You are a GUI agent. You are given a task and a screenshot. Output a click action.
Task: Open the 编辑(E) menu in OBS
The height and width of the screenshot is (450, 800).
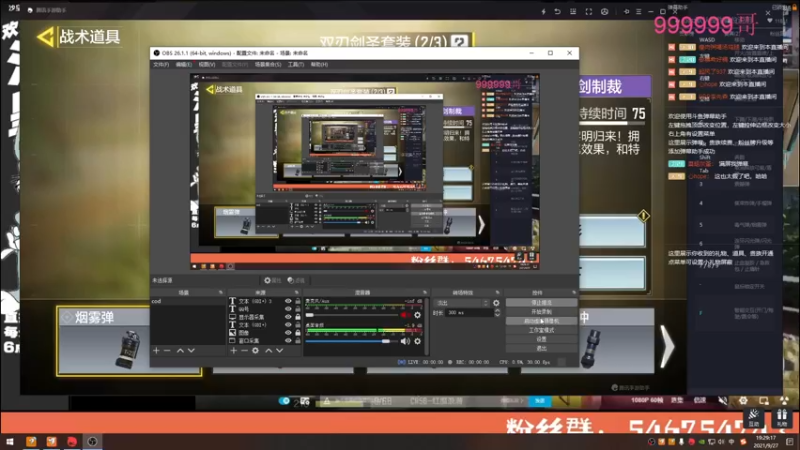184,65
